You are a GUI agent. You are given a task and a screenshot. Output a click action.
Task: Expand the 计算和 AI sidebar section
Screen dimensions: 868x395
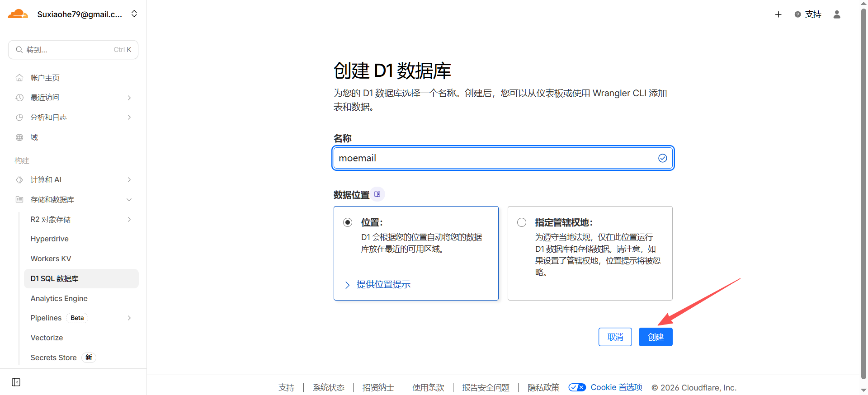pos(129,180)
